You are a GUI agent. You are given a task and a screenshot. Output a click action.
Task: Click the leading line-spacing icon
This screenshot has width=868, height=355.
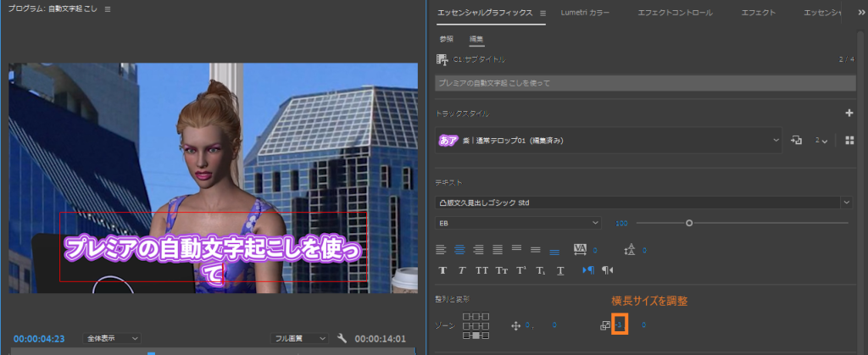coord(630,250)
